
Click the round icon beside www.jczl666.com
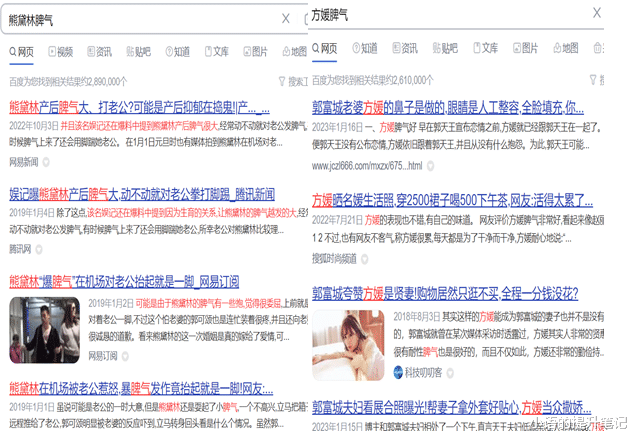[430, 166]
